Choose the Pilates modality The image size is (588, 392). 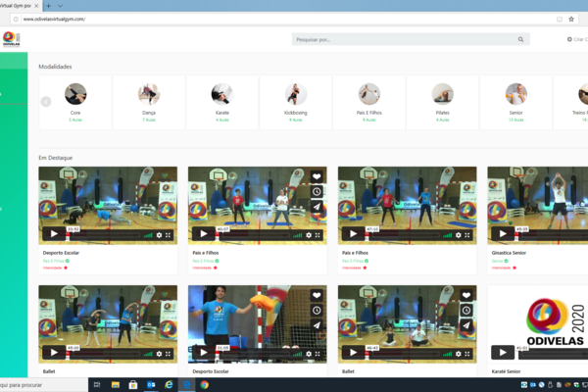(443, 99)
